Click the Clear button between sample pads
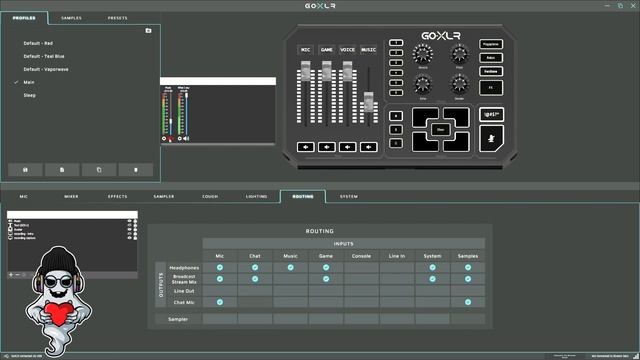This screenshot has width=640, height=360. 441,130
